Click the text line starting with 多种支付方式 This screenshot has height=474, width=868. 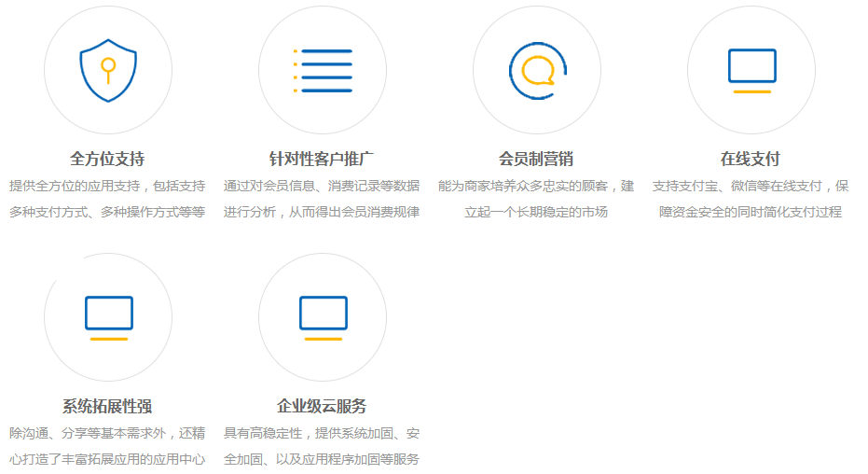(107, 212)
